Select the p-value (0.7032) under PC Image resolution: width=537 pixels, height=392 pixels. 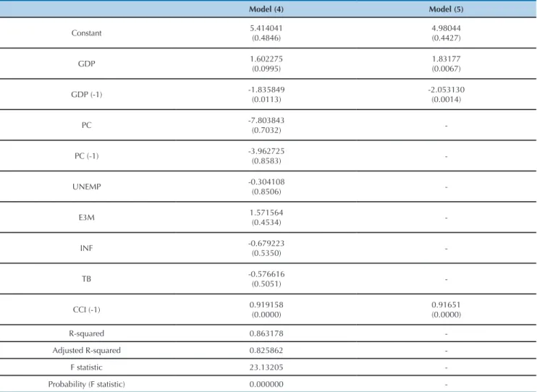tap(266, 130)
